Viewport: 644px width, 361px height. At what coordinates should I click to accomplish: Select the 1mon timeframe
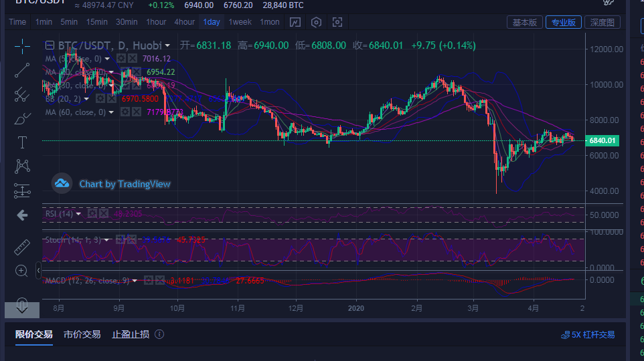pyautogui.click(x=269, y=22)
